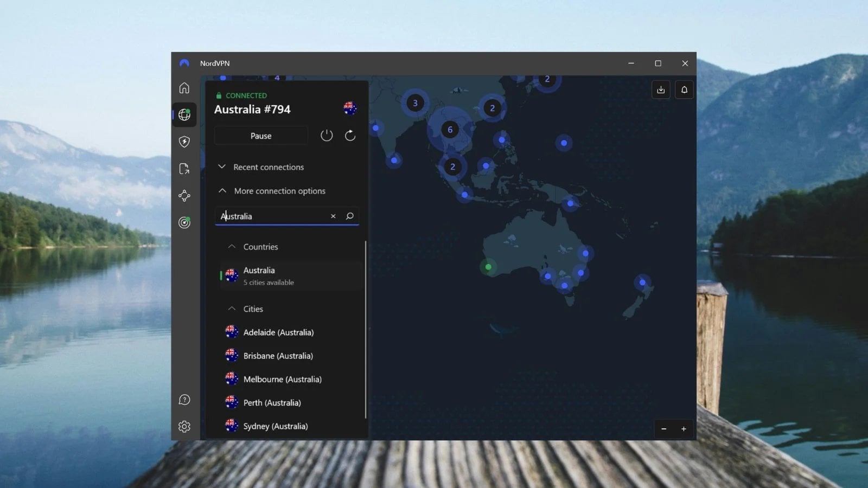Connect to Sydney (Australia) from the list

tap(276, 426)
